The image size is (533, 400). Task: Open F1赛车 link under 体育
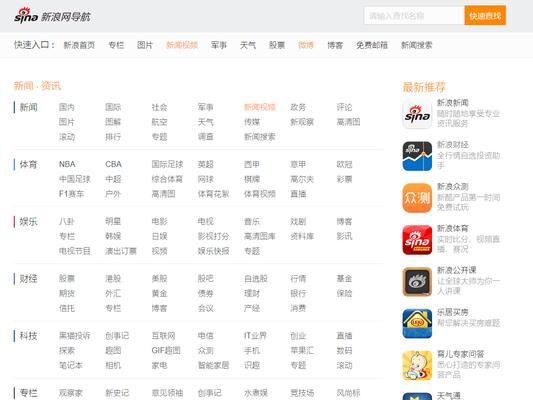[x=71, y=194]
